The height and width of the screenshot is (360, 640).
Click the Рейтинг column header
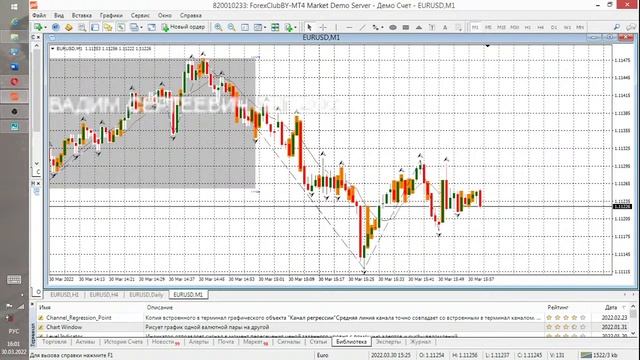tap(558, 307)
